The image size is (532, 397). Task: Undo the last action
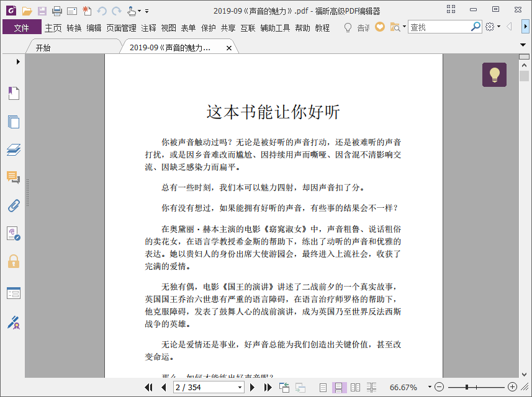point(102,11)
